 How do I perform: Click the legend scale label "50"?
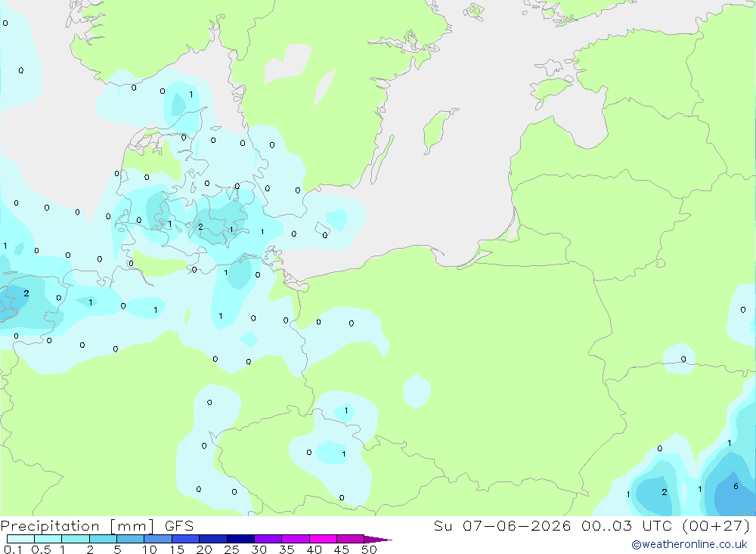pos(369,549)
